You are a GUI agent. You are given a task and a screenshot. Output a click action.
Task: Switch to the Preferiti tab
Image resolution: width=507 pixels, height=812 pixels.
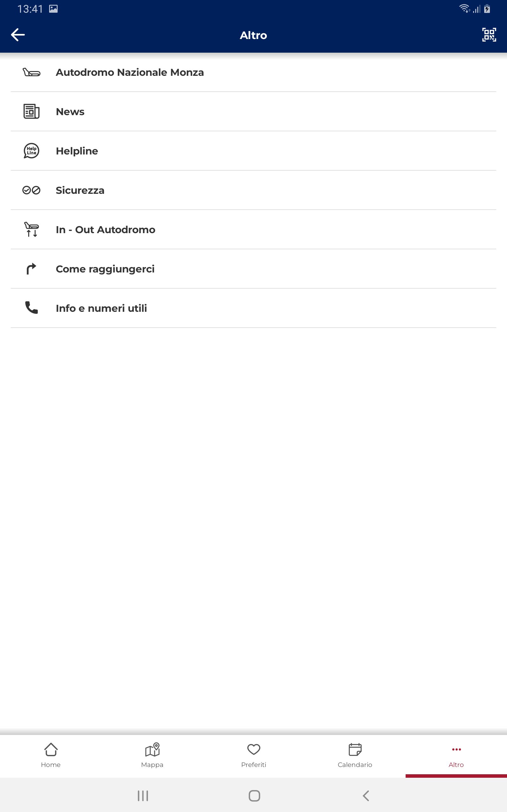click(253, 756)
